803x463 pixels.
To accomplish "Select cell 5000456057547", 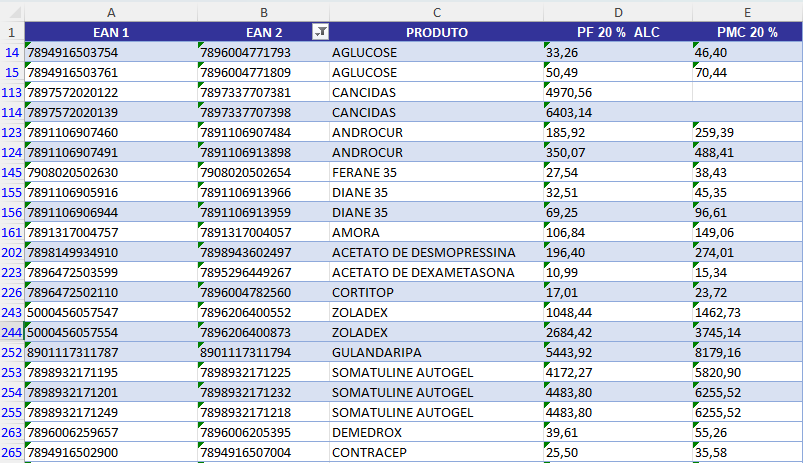I will click(x=111, y=312).
